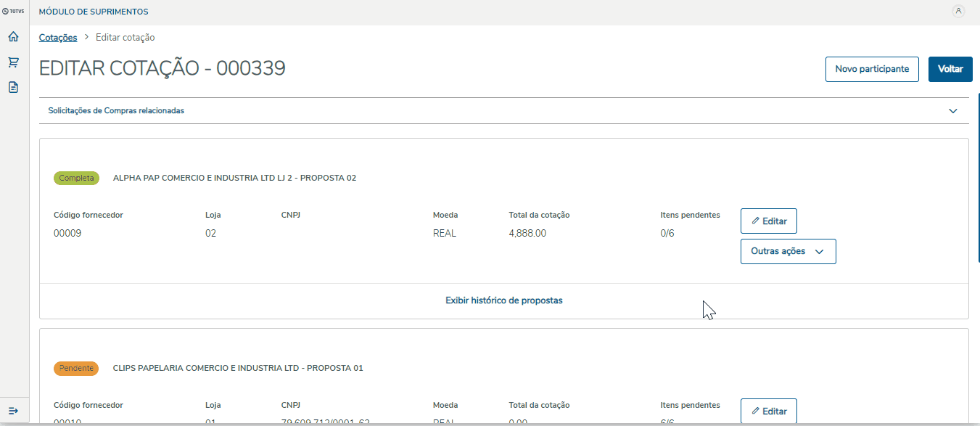This screenshot has width=980, height=426.
Task: Expand Solicitações de Compras relacionadas section
Action: (x=952, y=111)
